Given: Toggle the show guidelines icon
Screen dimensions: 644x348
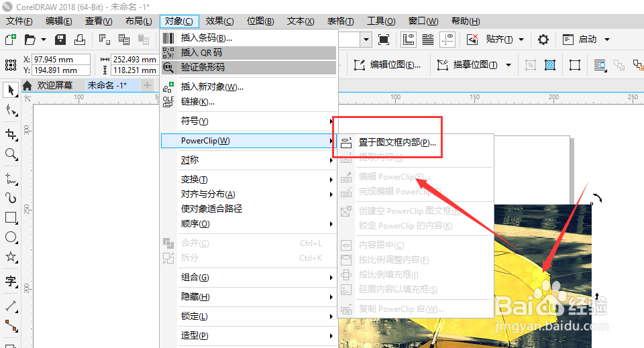Looking at the screenshot, I should coord(447,40).
